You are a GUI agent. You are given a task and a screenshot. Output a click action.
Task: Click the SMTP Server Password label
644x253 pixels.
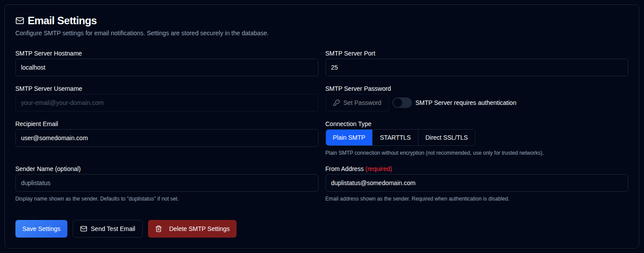point(358,89)
